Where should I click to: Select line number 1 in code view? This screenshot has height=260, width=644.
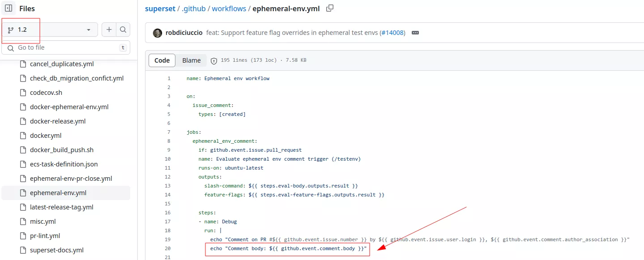tap(169, 78)
